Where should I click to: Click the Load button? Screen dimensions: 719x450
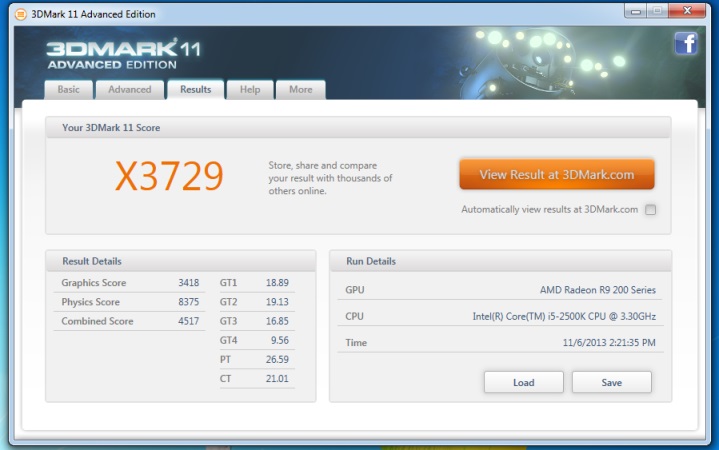524,382
